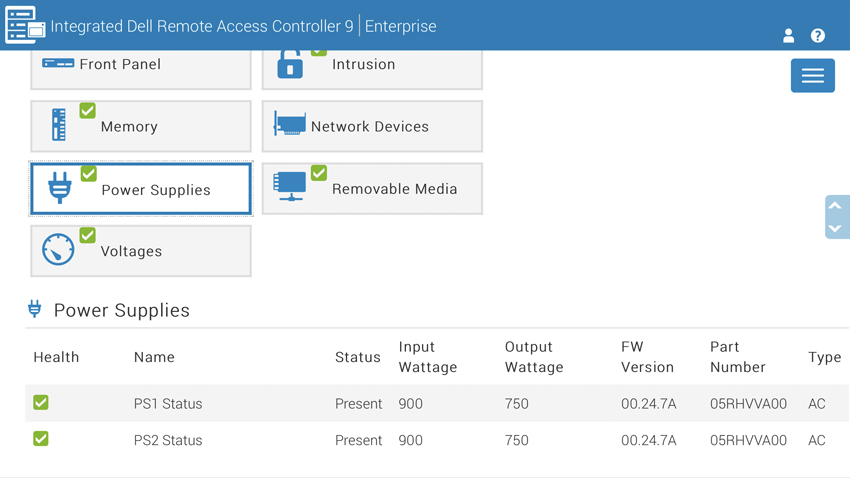Click the Power Supplies section heading
The height and width of the screenshot is (478, 850).
pos(121,310)
